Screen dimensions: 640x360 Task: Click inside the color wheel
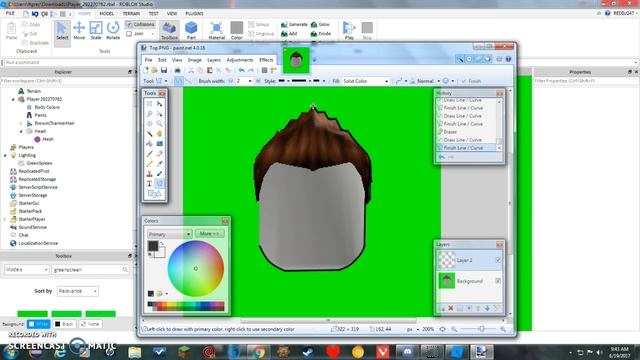(196, 269)
